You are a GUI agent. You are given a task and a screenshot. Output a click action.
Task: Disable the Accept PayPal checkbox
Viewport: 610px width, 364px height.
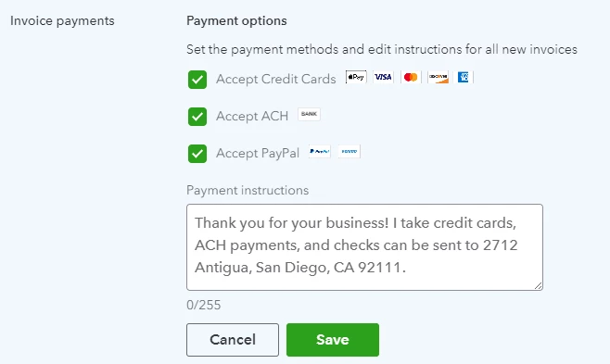[x=197, y=154]
